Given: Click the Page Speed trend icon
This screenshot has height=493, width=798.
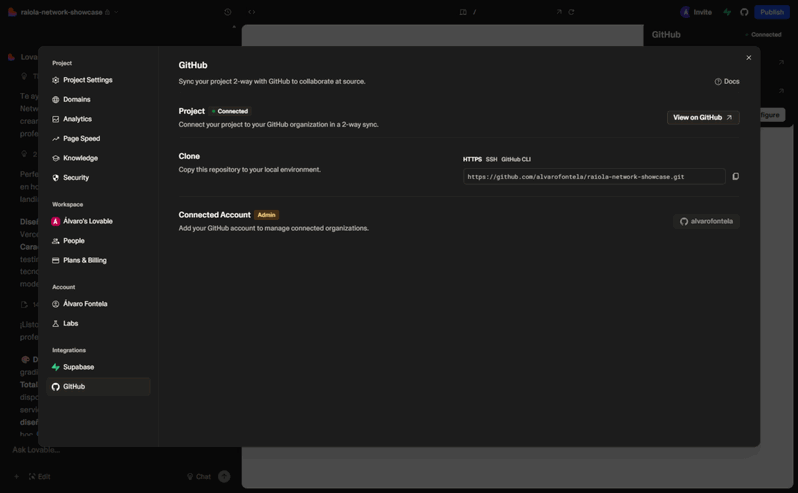Looking at the screenshot, I should tap(55, 138).
